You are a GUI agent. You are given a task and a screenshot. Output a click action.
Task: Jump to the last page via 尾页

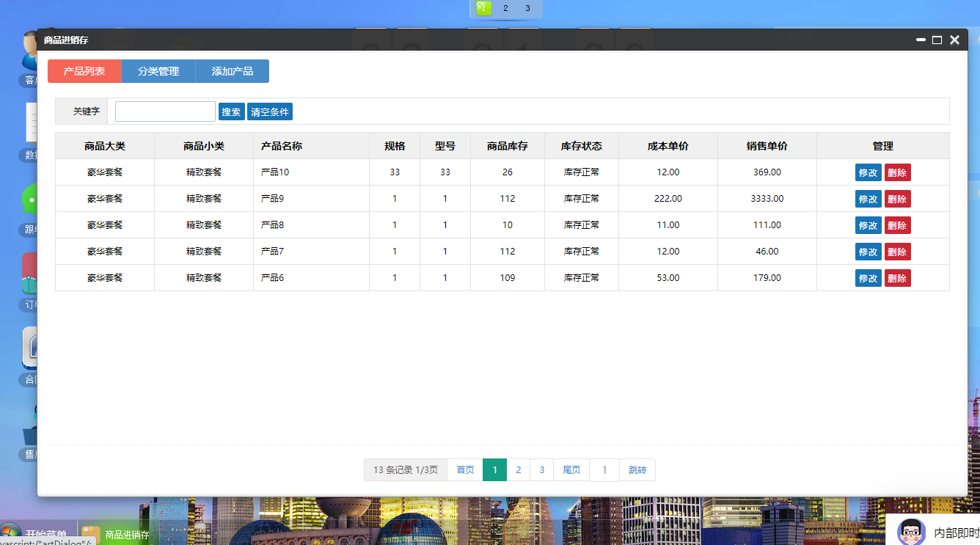(x=571, y=470)
